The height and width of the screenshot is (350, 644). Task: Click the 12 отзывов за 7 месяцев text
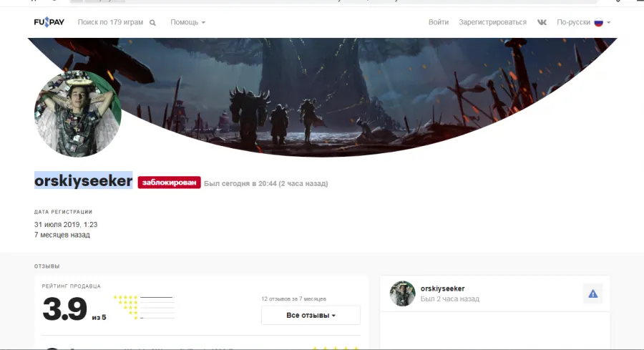click(x=293, y=298)
